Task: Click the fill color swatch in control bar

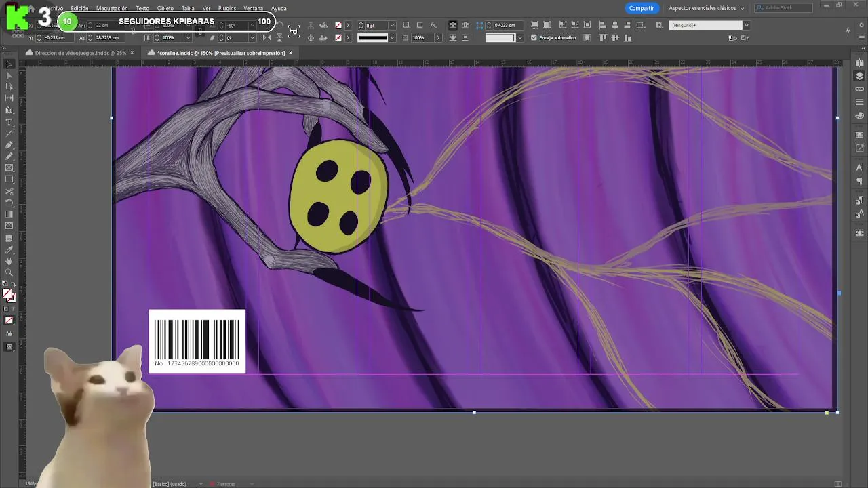Action: (338, 25)
